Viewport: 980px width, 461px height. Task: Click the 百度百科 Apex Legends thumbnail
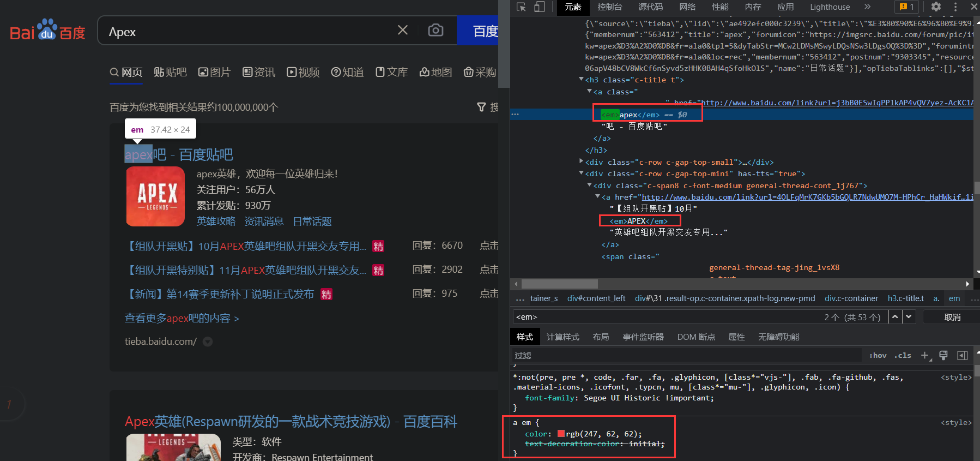coord(173,447)
